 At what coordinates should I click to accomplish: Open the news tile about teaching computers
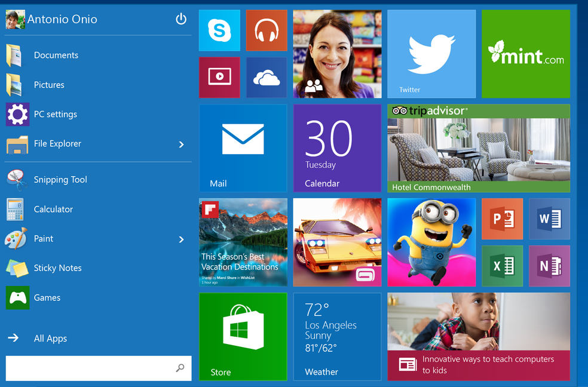point(479,336)
